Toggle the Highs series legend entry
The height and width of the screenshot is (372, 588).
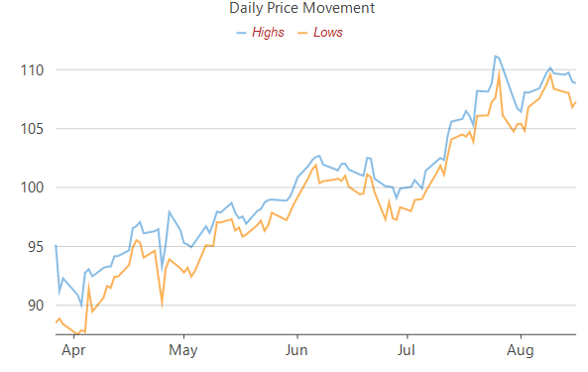point(260,33)
